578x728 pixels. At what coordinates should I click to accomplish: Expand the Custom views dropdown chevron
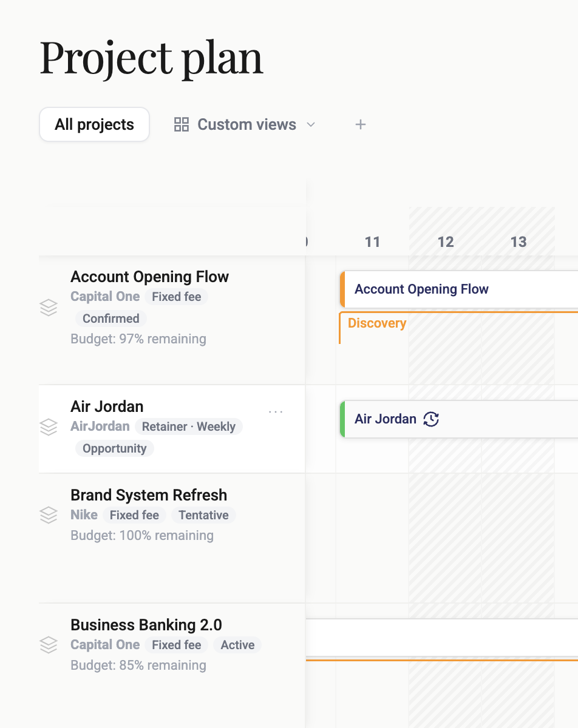click(x=311, y=125)
